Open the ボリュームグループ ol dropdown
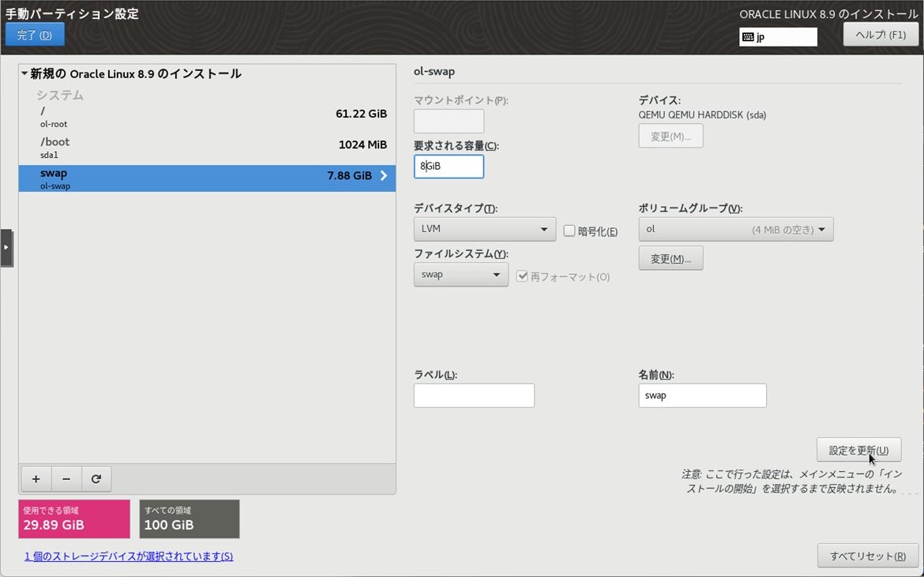This screenshot has width=924, height=577. pos(735,229)
